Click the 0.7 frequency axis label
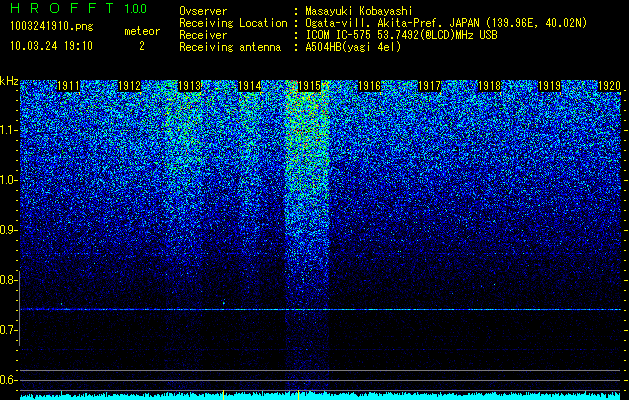Image resolution: width=629 pixels, height=400 pixels. (x=8, y=330)
